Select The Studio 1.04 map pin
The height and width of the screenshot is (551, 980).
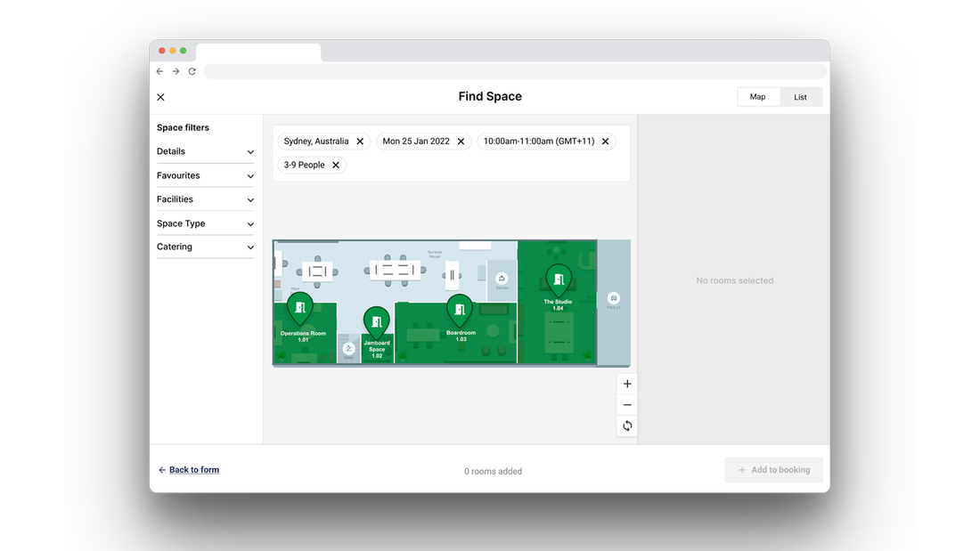pyautogui.click(x=559, y=278)
